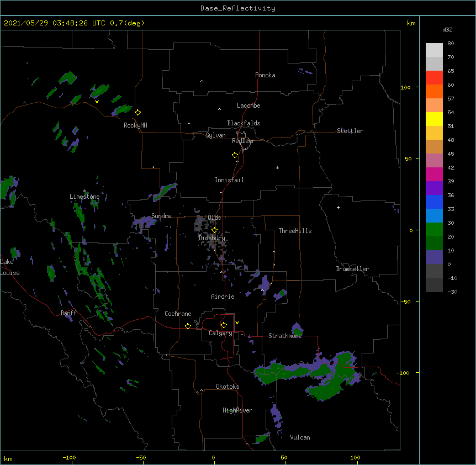Pick the indigo 0-10 dBZ legend swatch

click(x=434, y=257)
